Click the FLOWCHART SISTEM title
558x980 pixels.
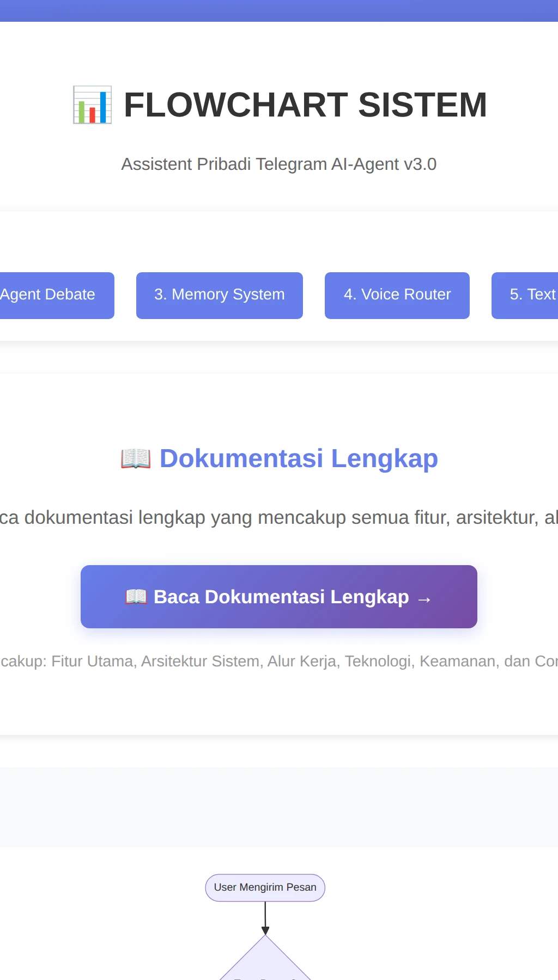click(305, 105)
